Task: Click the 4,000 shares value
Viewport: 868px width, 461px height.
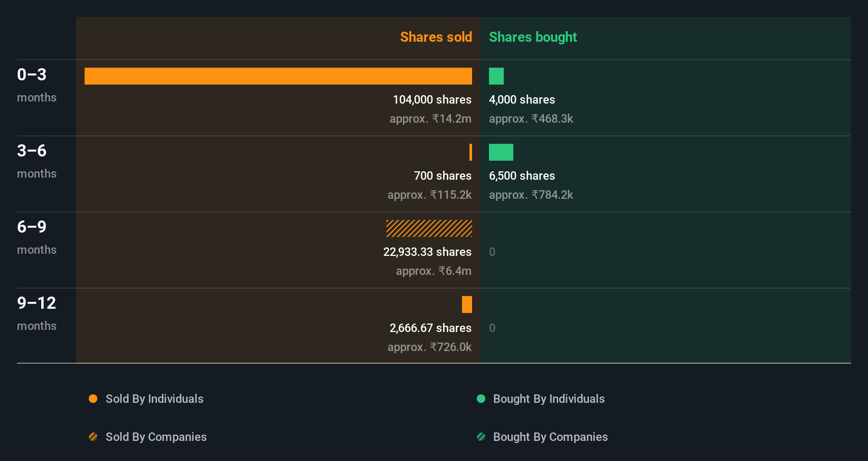Action: click(522, 99)
